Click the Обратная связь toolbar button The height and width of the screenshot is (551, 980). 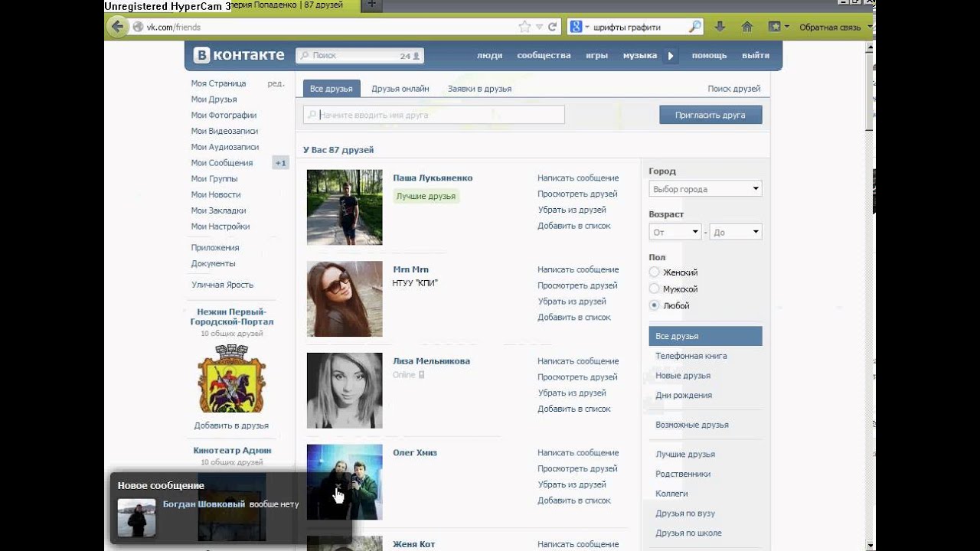pos(830,27)
